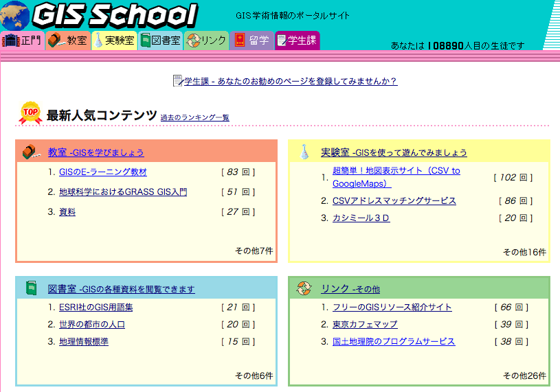The width and height of the screenshot is (560, 392).
Task: Click the 86 回 view count
Action: [516, 201]
